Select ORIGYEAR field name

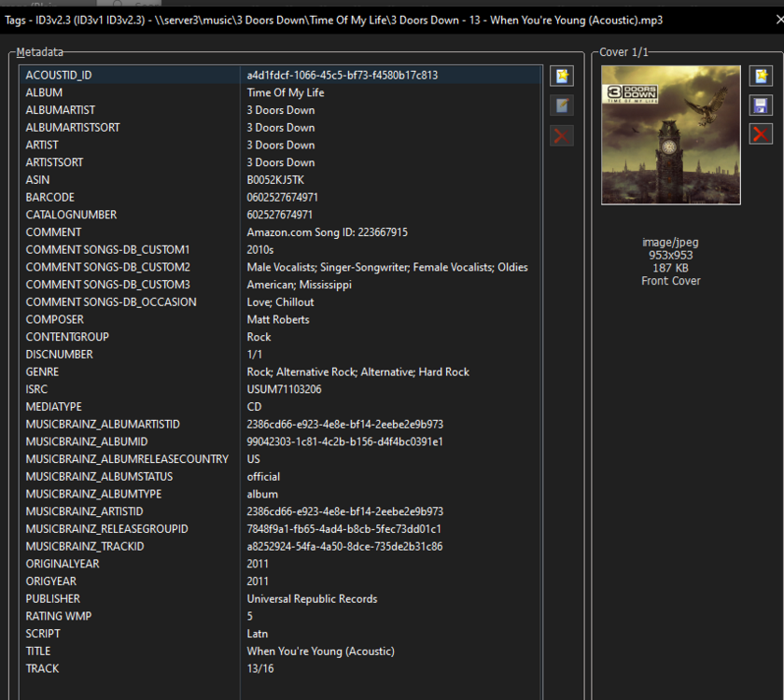click(x=51, y=581)
